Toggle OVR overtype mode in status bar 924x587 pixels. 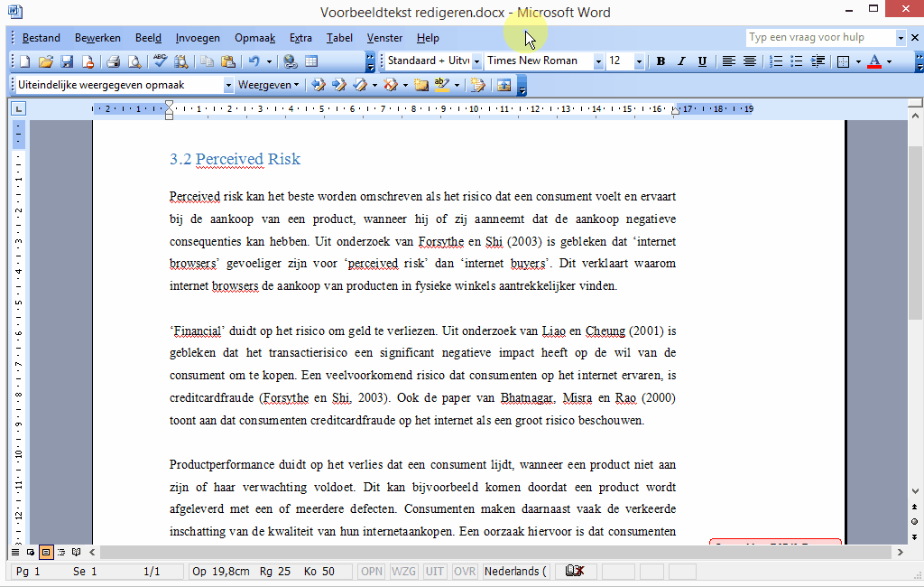tap(465, 571)
